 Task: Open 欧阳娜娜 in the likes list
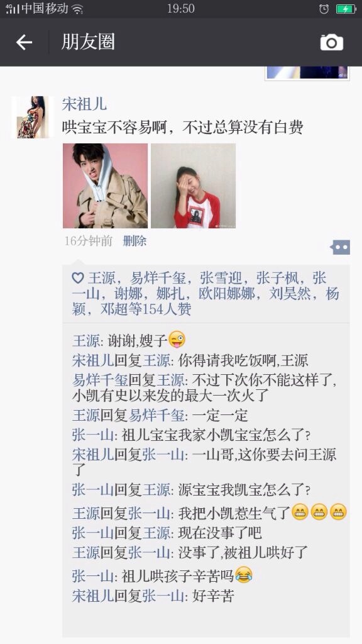(227, 294)
